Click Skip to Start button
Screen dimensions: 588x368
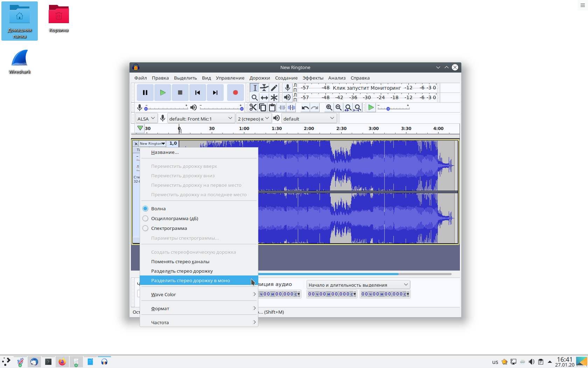[198, 93]
